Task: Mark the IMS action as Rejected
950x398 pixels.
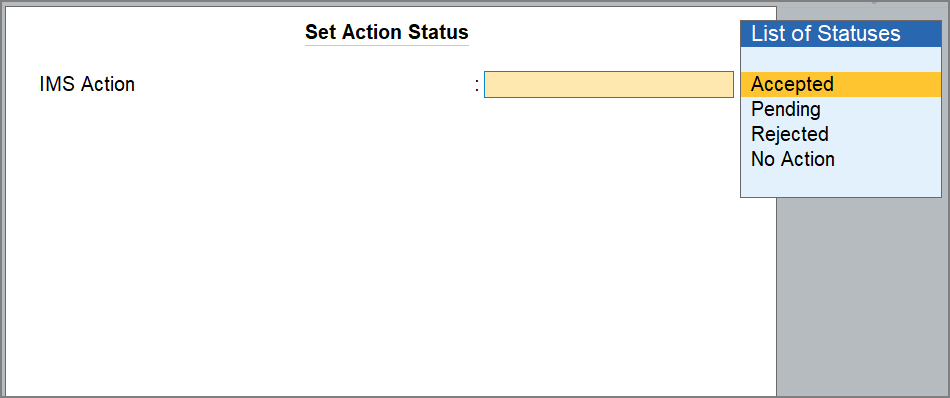Action: [840, 134]
